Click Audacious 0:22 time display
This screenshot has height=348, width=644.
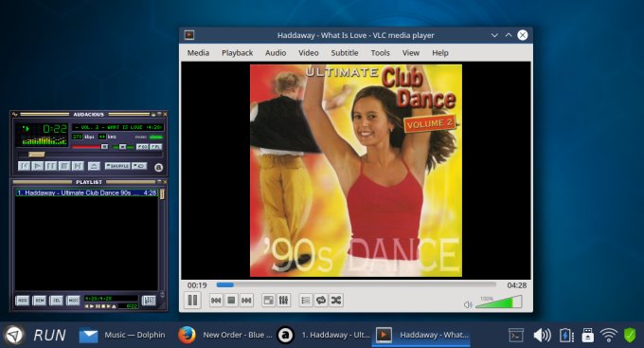[x=55, y=129]
